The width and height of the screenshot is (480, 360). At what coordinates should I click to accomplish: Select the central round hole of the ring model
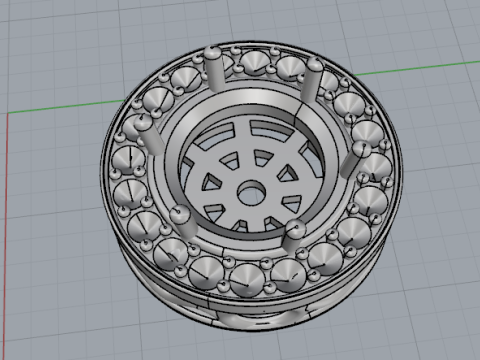[x=252, y=194]
